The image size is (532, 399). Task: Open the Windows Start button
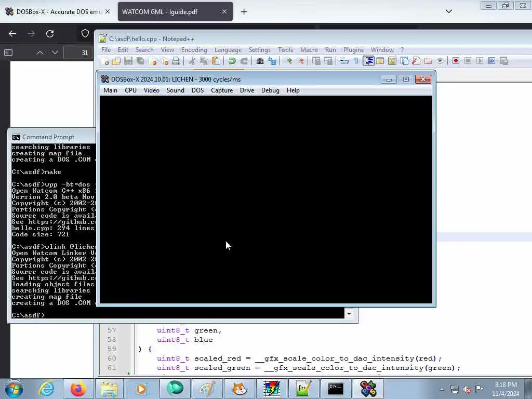(x=14, y=389)
